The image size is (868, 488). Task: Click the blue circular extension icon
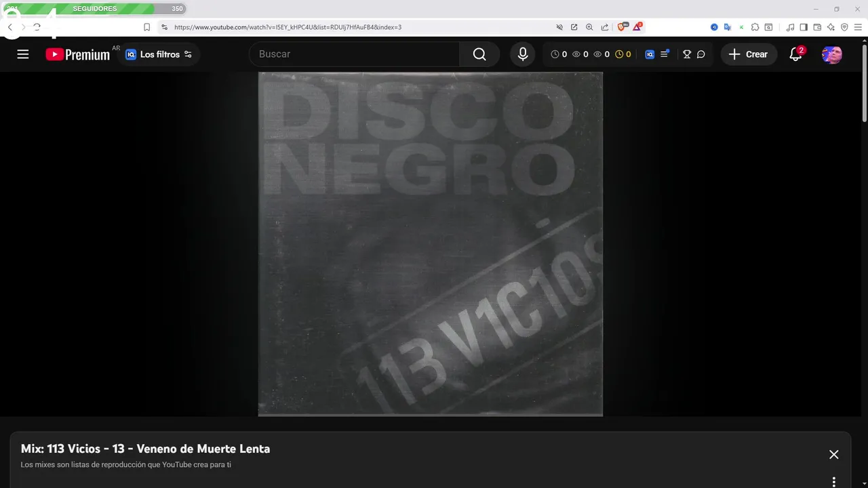pos(714,27)
